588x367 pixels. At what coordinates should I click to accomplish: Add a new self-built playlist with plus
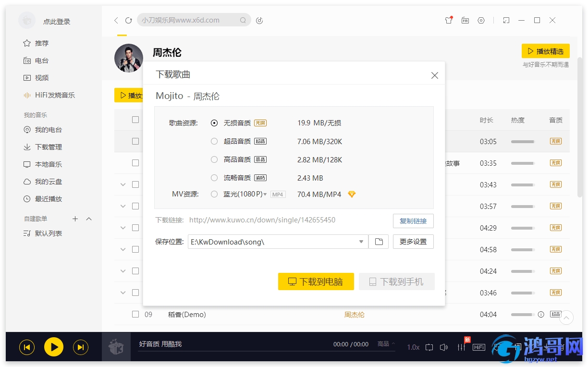click(75, 219)
